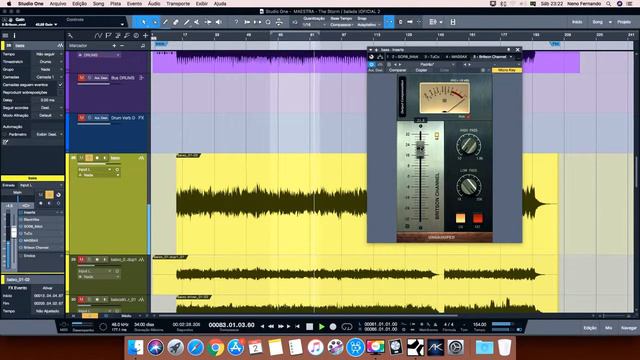This screenshot has height=360, width=640.
Task: Select the Listen speaker tool
Action: tap(219, 22)
